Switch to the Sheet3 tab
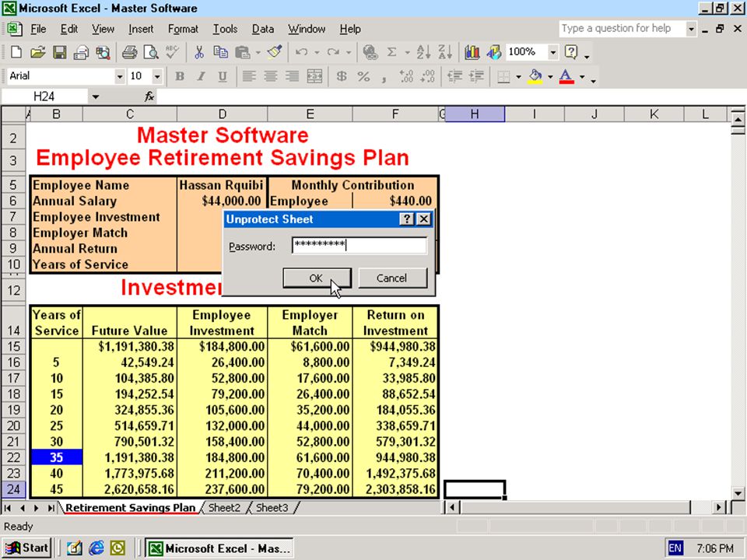747x560 pixels. (272, 508)
